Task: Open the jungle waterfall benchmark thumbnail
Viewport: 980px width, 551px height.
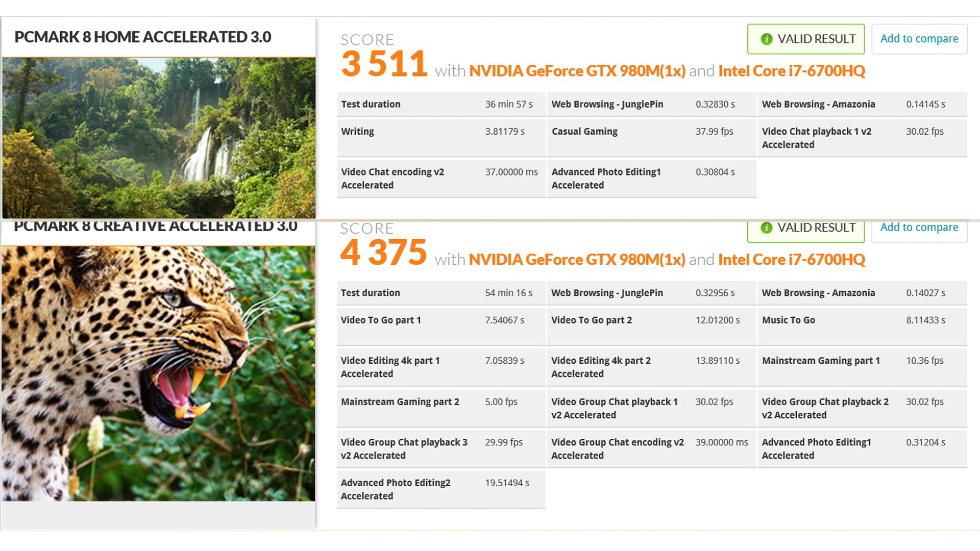Action: (x=158, y=138)
